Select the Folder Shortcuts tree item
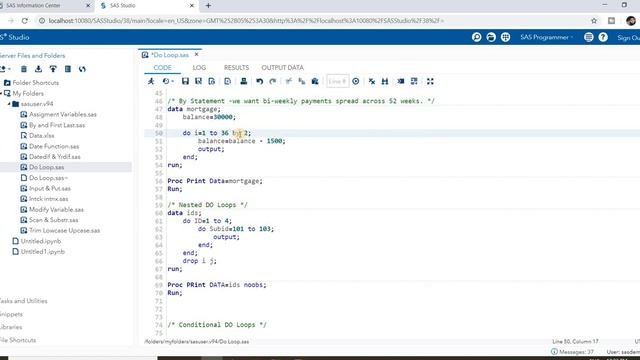 (36, 82)
